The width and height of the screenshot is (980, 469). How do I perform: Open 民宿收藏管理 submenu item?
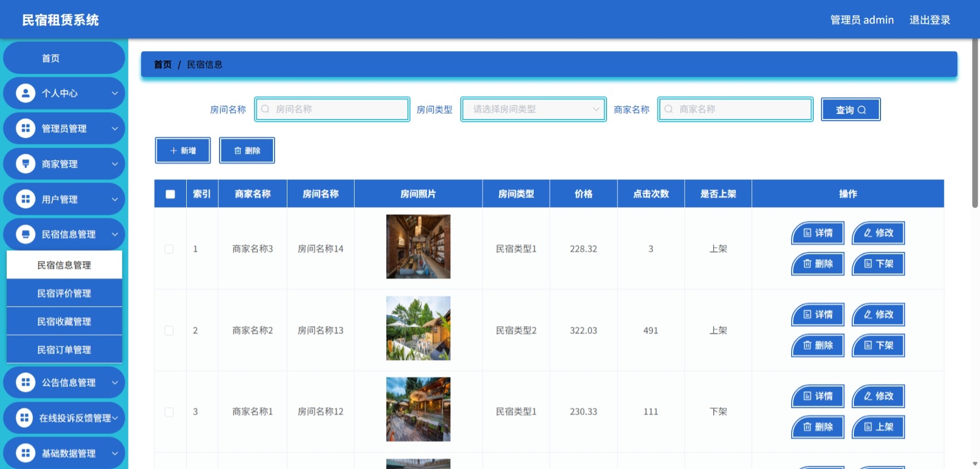[x=64, y=321]
